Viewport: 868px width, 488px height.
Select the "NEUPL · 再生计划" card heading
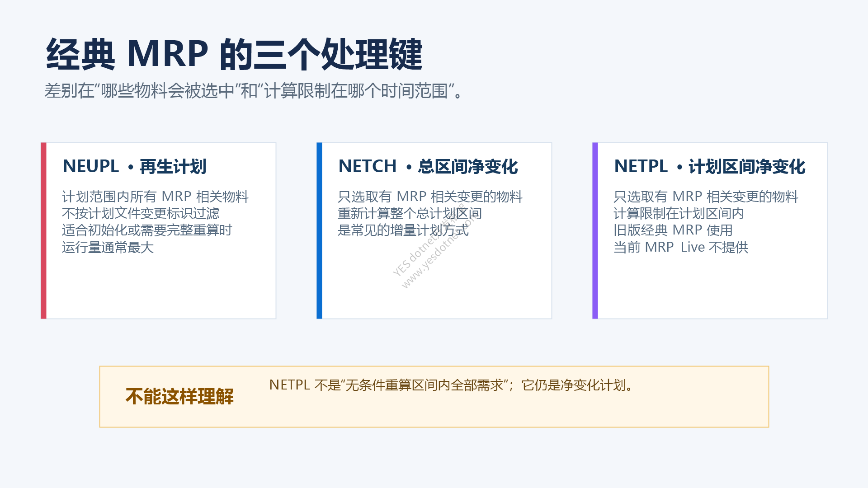pyautogui.click(x=135, y=166)
